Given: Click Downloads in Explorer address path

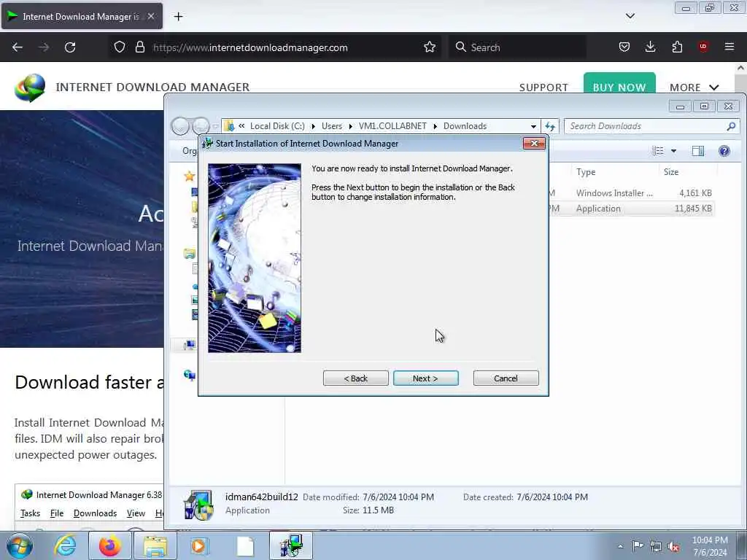Looking at the screenshot, I should tap(465, 126).
